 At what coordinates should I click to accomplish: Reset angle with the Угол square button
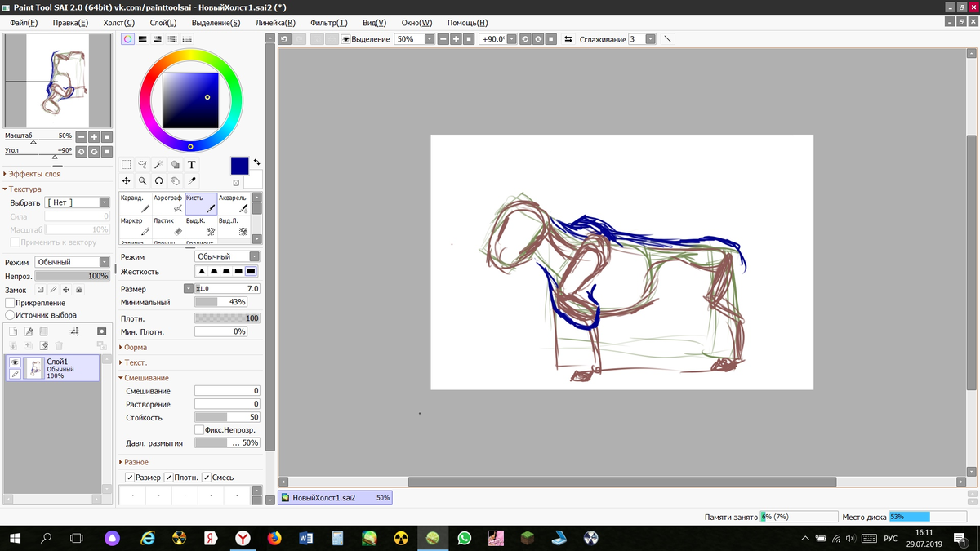click(107, 152)
